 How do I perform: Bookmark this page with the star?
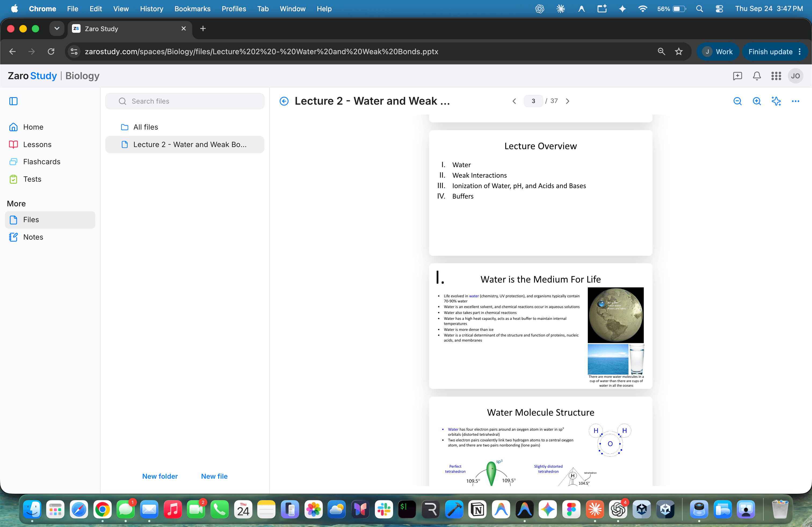679,52
